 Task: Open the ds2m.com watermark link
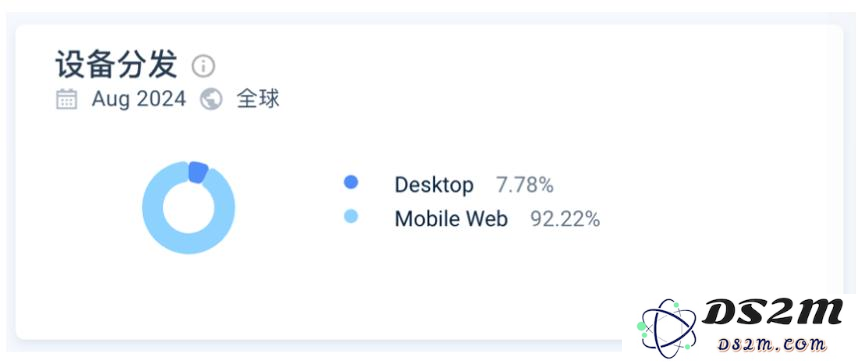pos(772,344)
